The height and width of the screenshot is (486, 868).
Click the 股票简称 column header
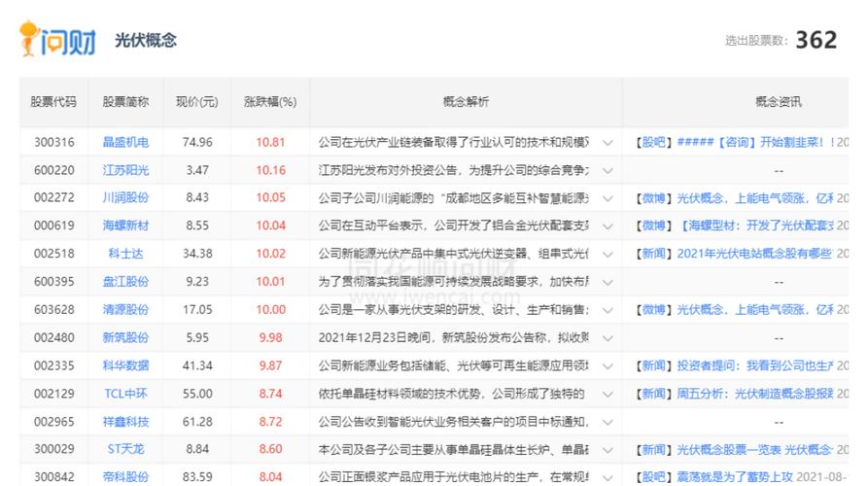(125, 102)
